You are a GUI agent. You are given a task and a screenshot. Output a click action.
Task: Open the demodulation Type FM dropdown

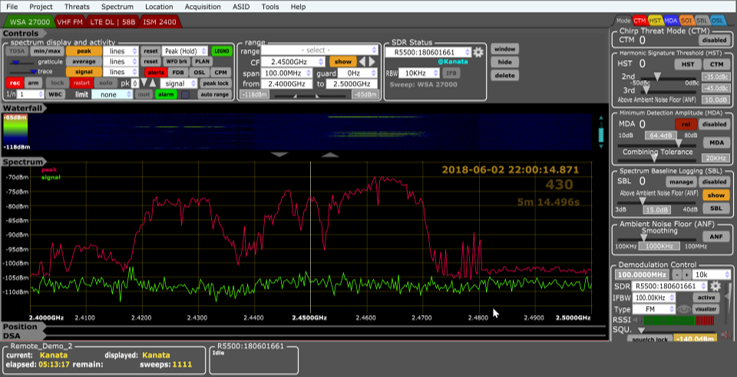[654, 309]
